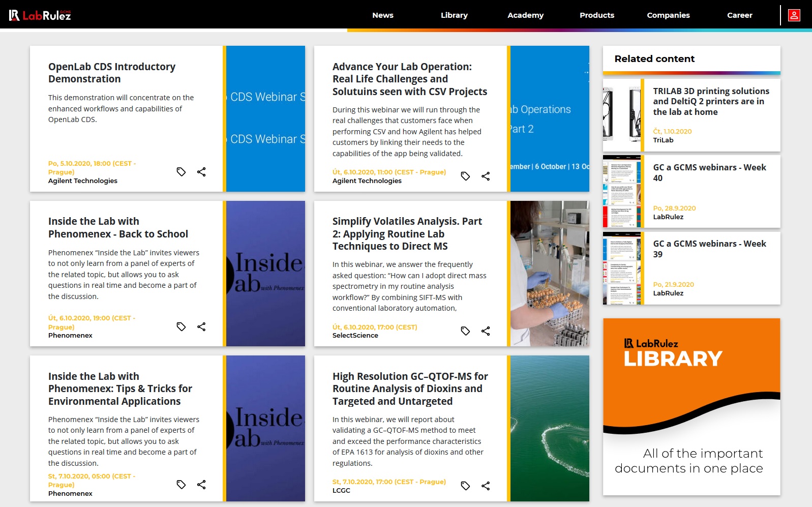Image resolution: width=812 pixels, height=507 pixels.
Task: Tag icon on High Resolution GC-QTOF-MS card
Action: (x=465, y=486)
